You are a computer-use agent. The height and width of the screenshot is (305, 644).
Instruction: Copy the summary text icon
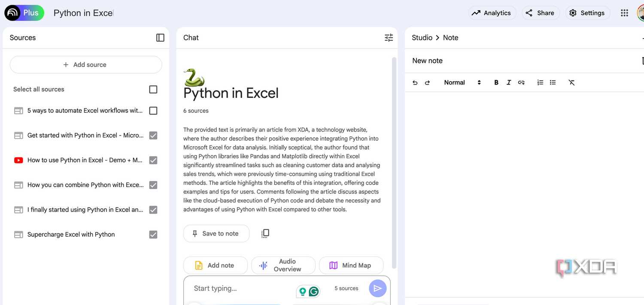click(265, 233)
